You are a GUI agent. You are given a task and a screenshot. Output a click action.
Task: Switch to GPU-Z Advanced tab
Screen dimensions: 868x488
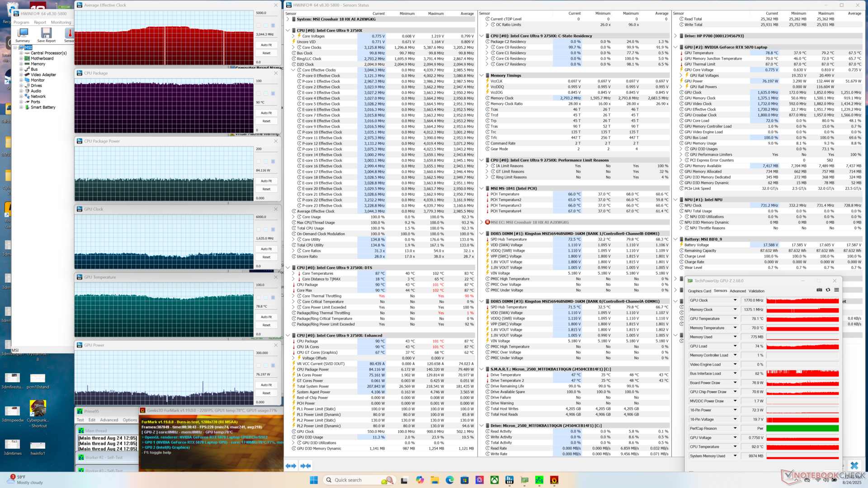click(x=737, y=291)
